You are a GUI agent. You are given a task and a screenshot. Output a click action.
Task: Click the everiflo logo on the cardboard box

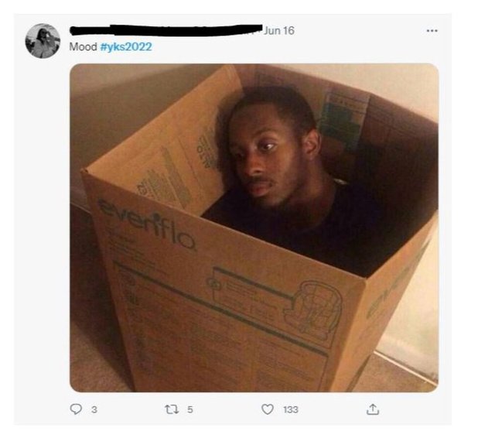click(x=147, y=225)
